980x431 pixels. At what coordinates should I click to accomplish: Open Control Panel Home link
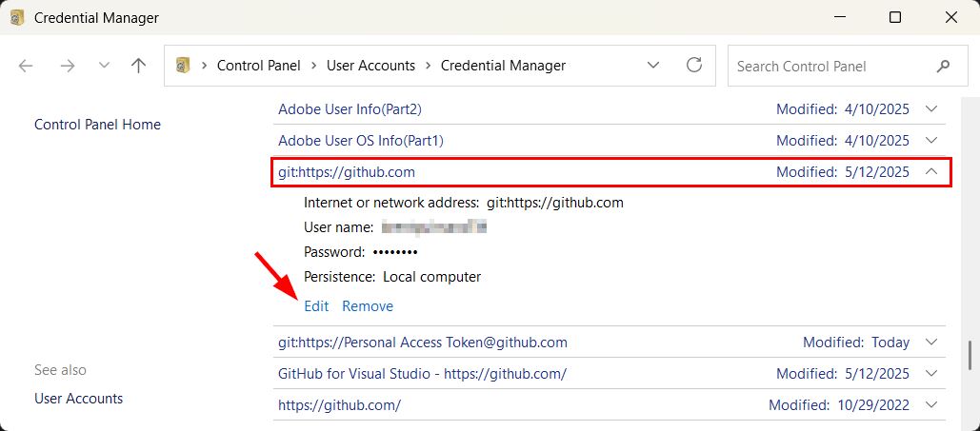pos(97,125)
